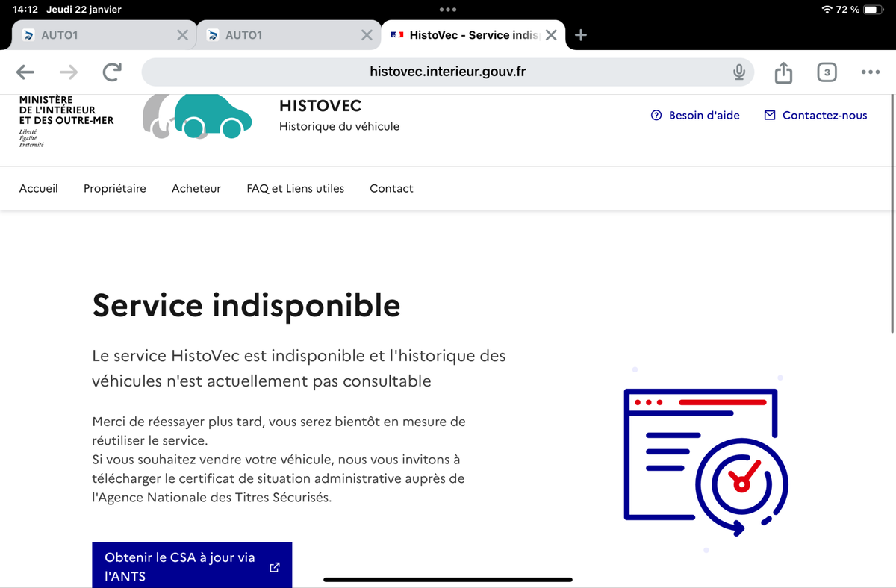Open FAQ et Liens utiles
896x588 pixels.
(296, 189)
